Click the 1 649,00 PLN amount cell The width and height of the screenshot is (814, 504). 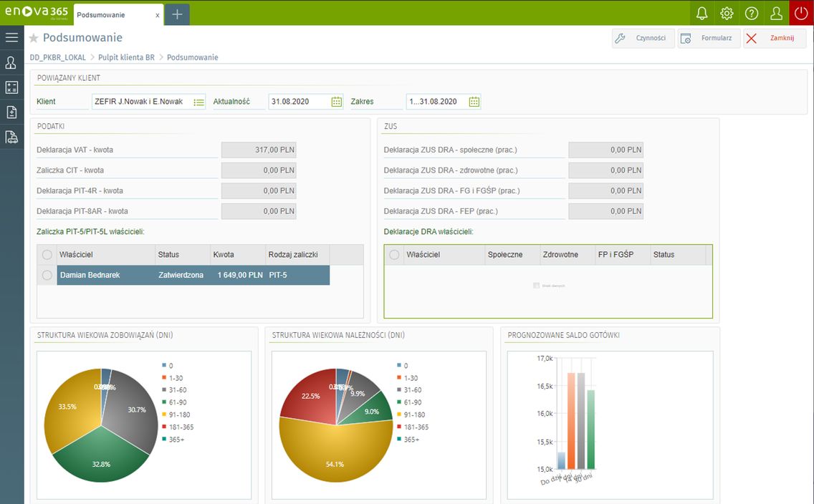[x=238, y=275]
